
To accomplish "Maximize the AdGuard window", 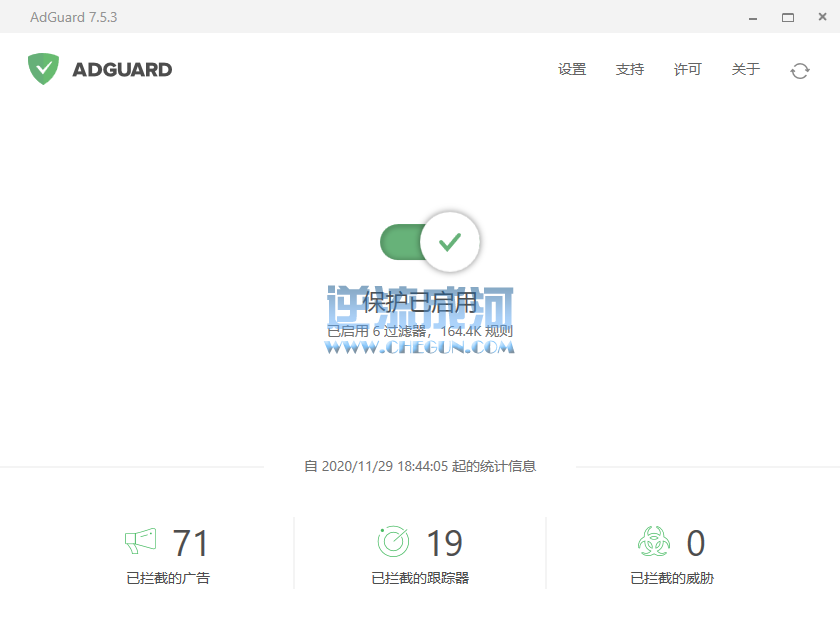I will 788,18.
